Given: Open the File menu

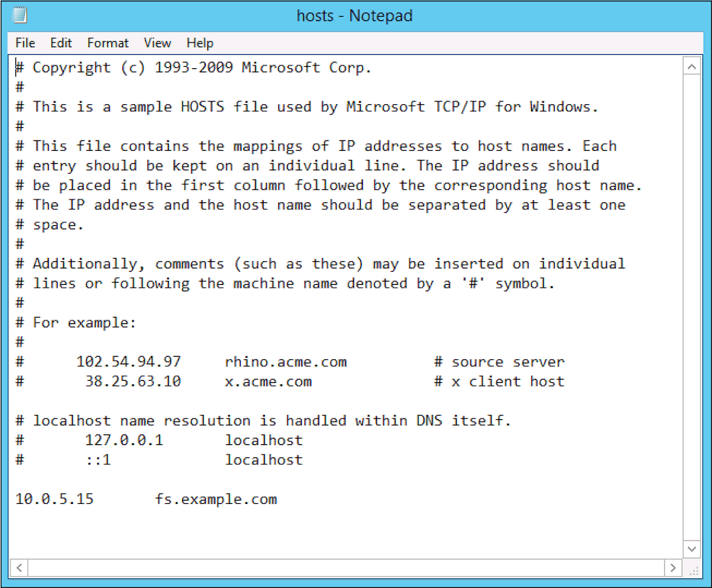Looking at the screenshot, I should pyautogui.click(x=25, y=43).
